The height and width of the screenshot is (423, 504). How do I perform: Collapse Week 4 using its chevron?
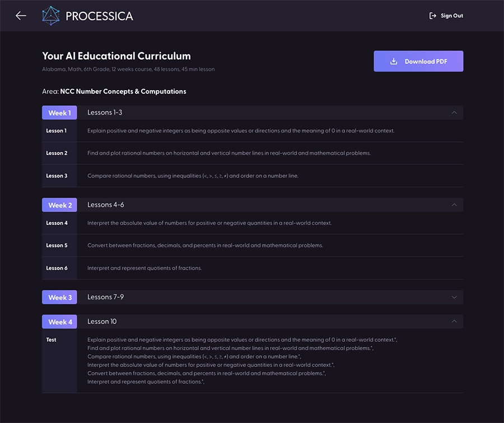click(x=454, y=322)
